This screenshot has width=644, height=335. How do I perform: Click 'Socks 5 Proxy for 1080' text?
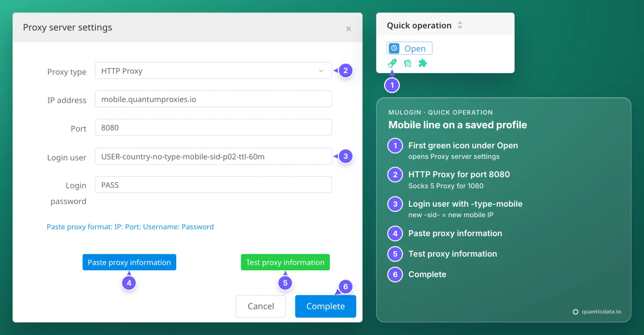point(446,186)
